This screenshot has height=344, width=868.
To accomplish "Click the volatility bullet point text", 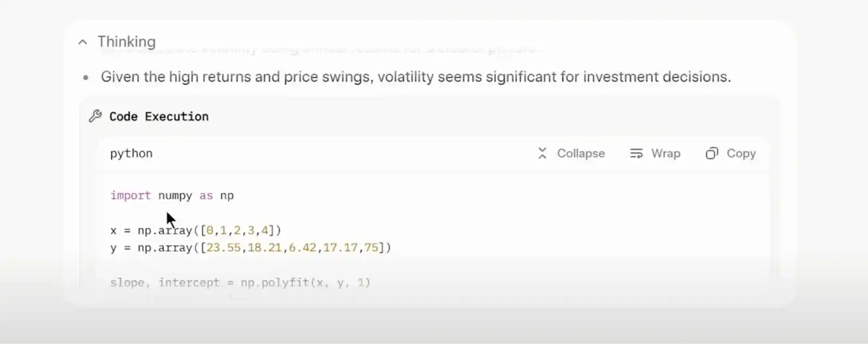I will coord(416,77).
